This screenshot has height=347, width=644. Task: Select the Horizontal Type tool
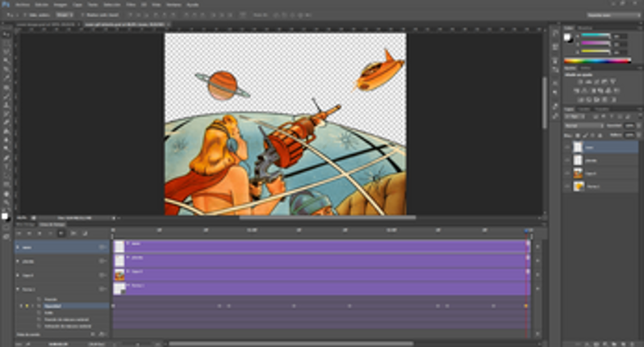pyautogui.click(x=6, y=167)
